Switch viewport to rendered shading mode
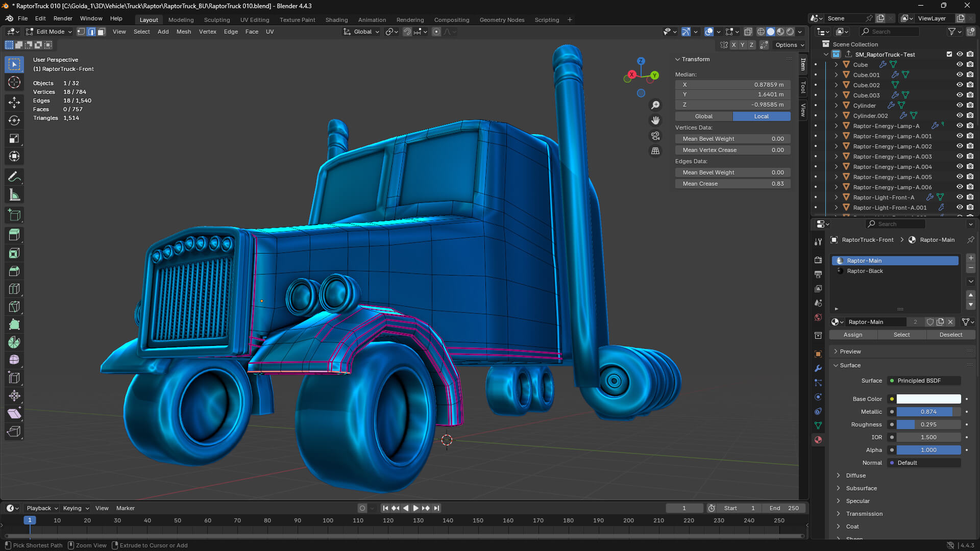The height and width of the screenshot is (551, 980). 790,31
